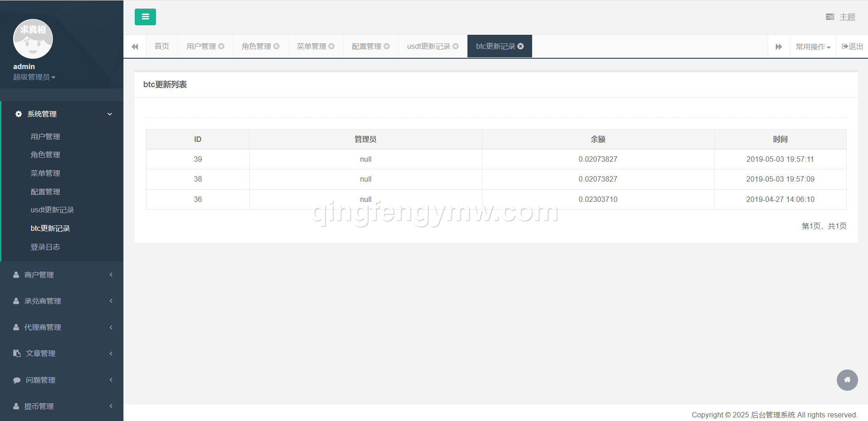Click the admin avatar image
The height and width of the screenshot is (421, 868).
tap(33, 39)
